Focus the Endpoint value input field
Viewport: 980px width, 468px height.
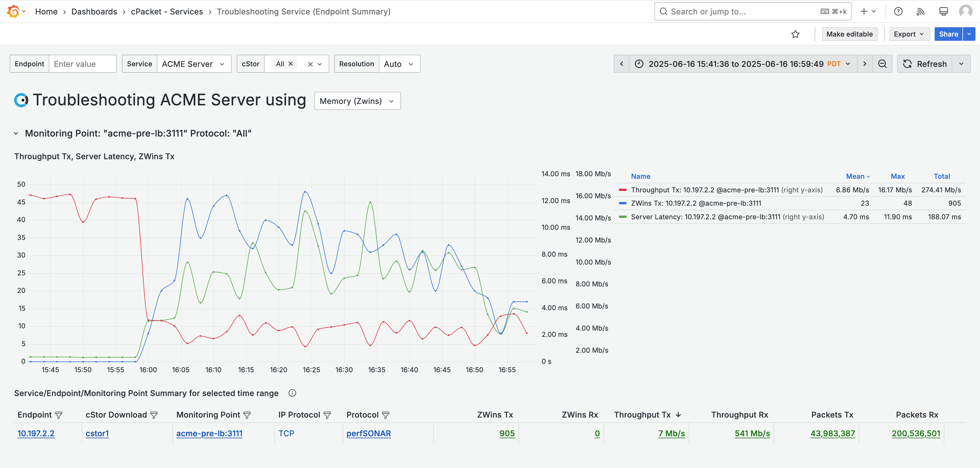83,64
